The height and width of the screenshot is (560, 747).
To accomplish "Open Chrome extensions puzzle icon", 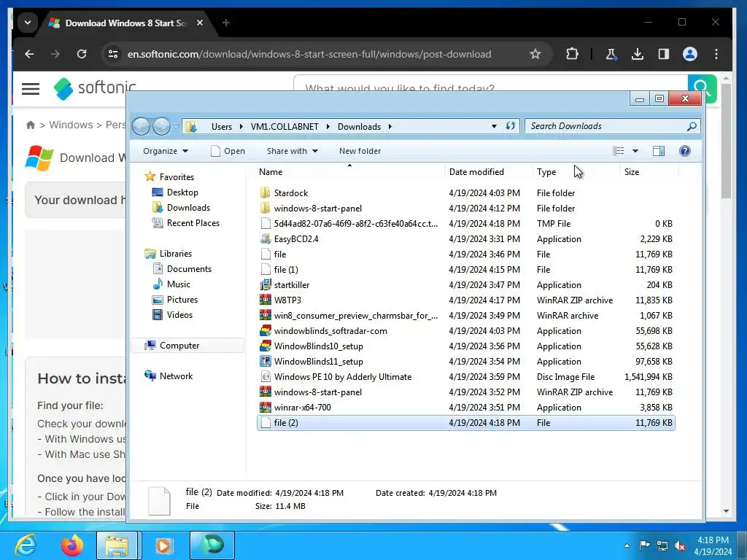I will pyautogui.click(x=572, y=54).
